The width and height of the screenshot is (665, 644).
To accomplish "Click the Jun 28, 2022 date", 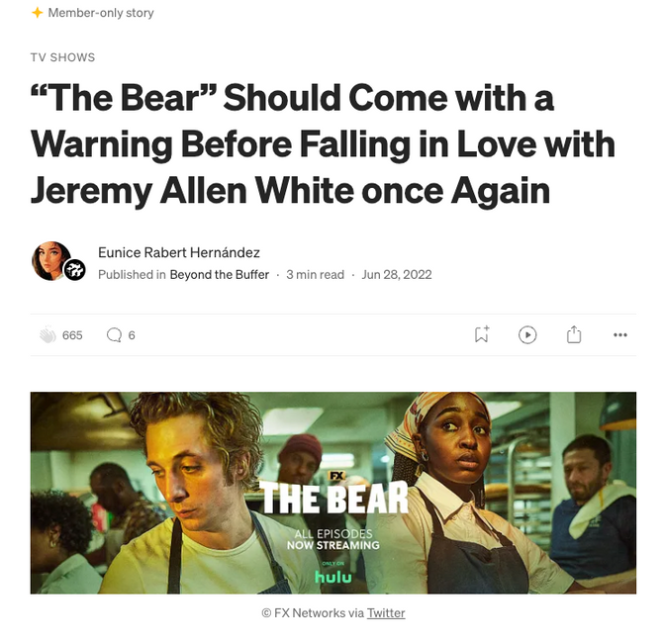I will point(397,275).
